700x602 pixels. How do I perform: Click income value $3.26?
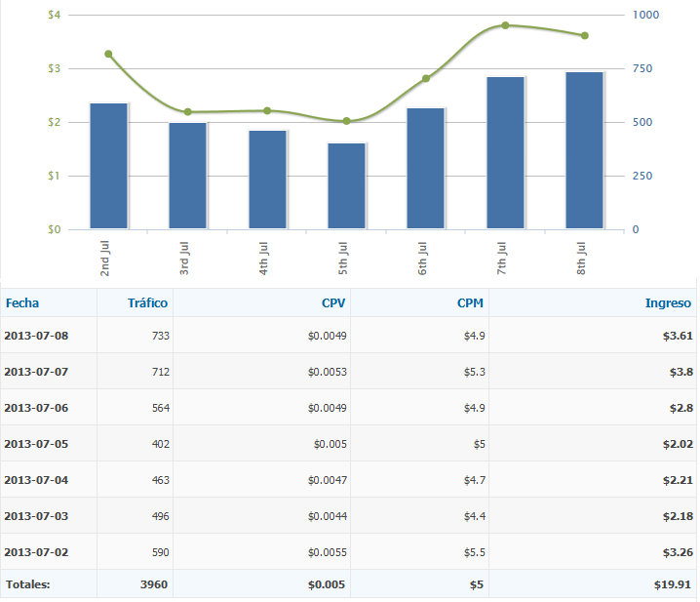tap(678, 552)
